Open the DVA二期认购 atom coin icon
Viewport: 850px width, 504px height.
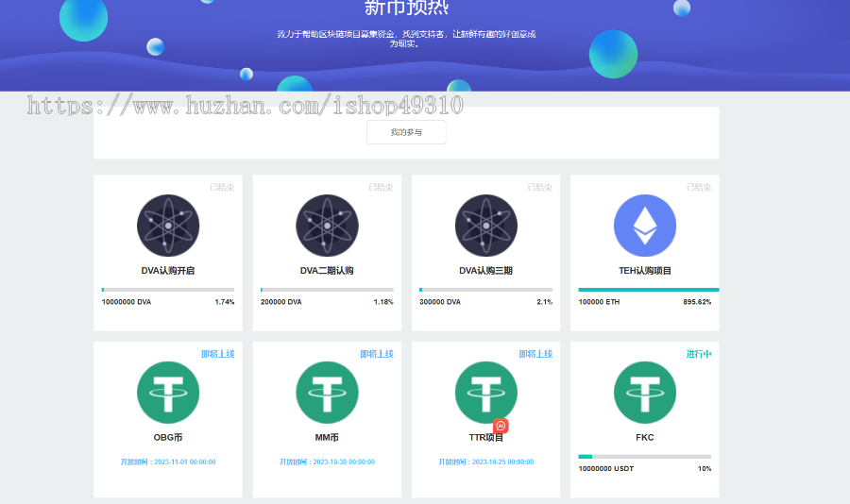coord(327,226)
